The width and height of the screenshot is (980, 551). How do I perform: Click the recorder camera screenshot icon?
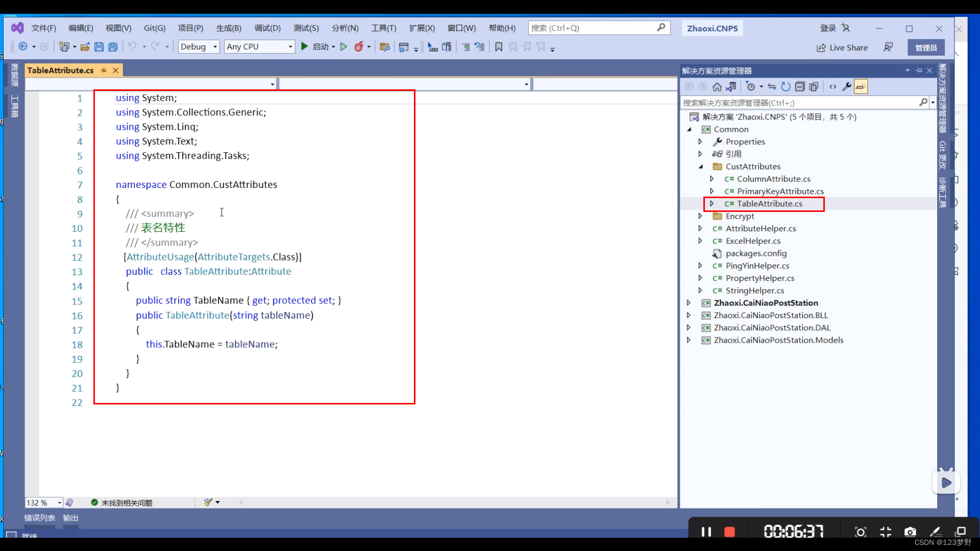910,532
